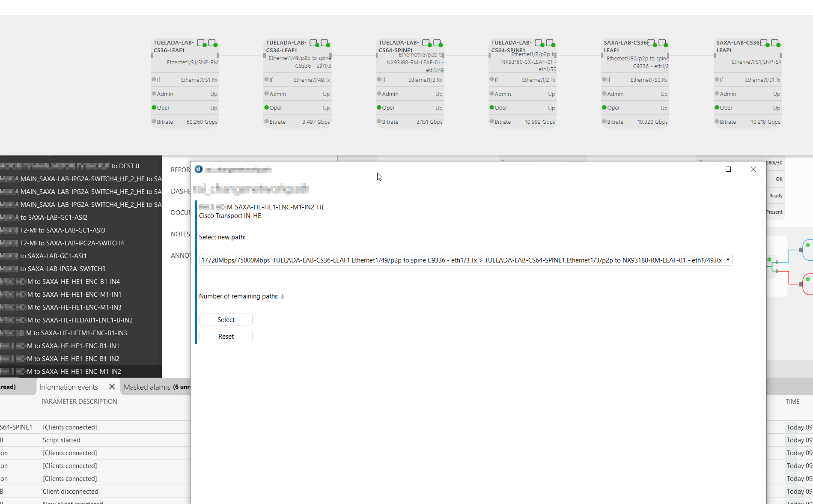Click the Select button
Image resolution: width=813 pixels, height=504 pixels.
tap(226, 319)
